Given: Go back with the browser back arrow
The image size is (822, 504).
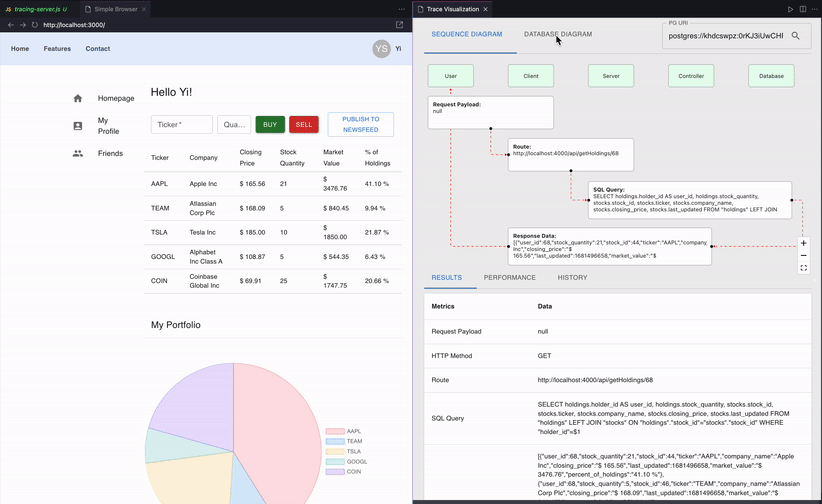Looking at the screenshot, I should tap(11, 25).
